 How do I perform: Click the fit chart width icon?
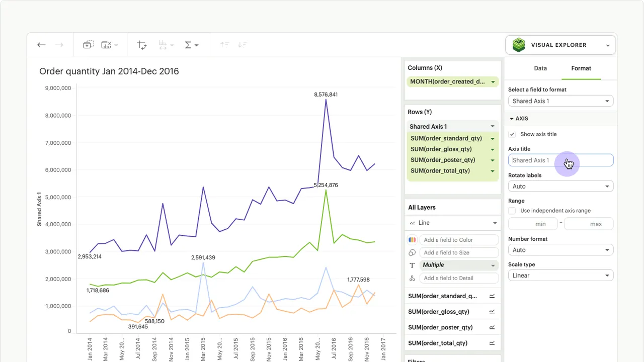(x=163, y=45)
